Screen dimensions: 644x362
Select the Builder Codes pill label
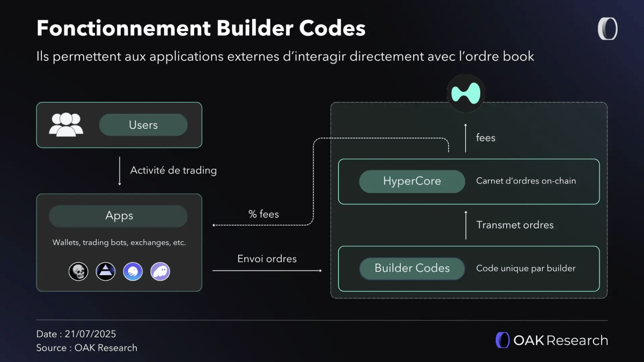pos(412,268)
